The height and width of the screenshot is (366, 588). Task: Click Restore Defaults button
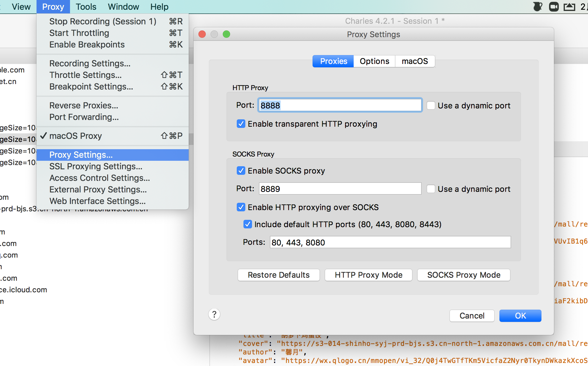tap(278, 275)
